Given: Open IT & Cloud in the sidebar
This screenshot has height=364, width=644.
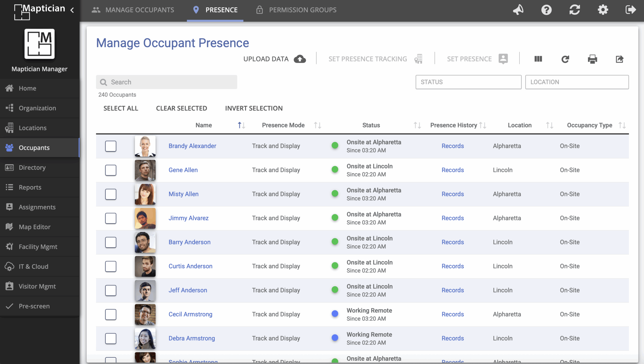Looking at the screenshot, I should coord(40,267).
